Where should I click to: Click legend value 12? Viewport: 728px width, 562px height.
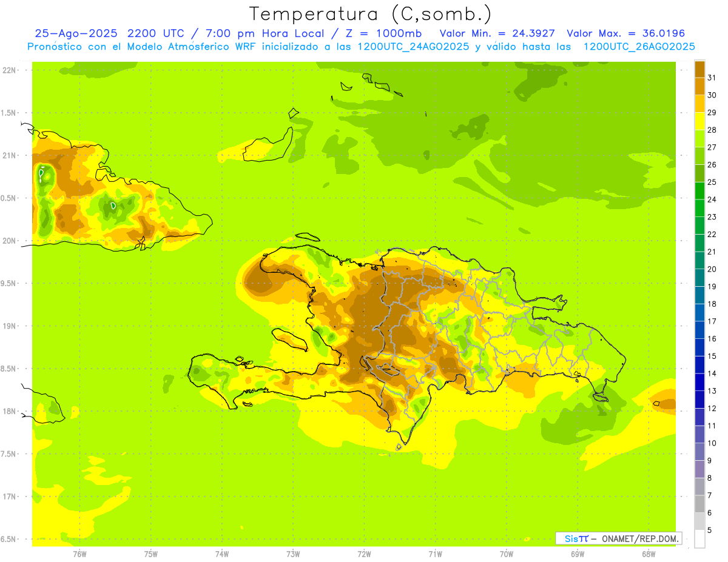[x=712, y=408]
